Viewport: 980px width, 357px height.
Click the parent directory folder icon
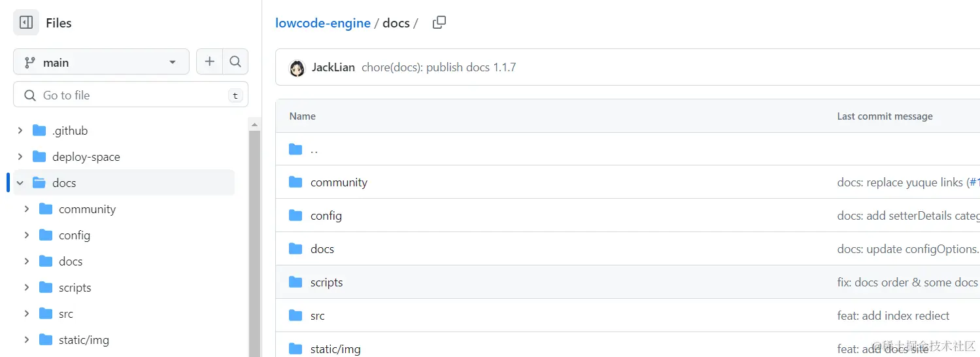point(296,149)
